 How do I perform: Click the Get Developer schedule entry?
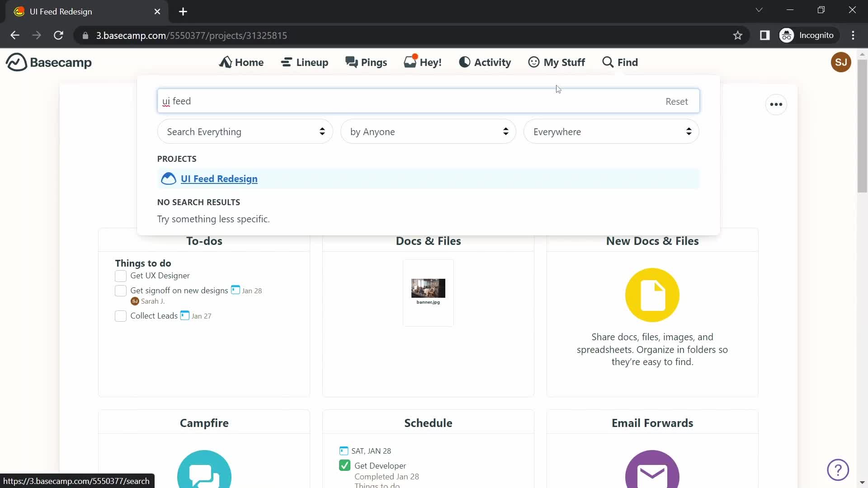[x=380, y=466]
